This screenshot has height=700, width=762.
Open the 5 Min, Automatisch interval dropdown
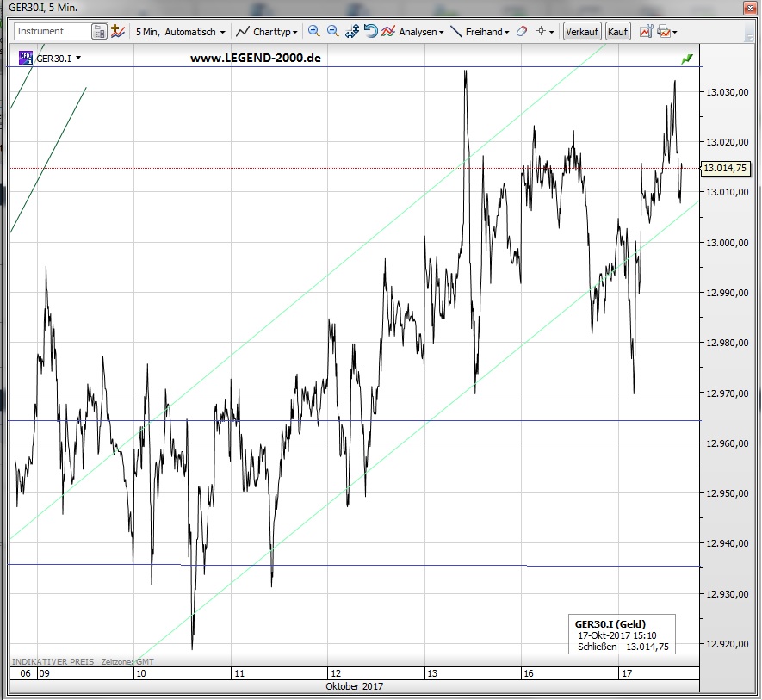[180, 32]
